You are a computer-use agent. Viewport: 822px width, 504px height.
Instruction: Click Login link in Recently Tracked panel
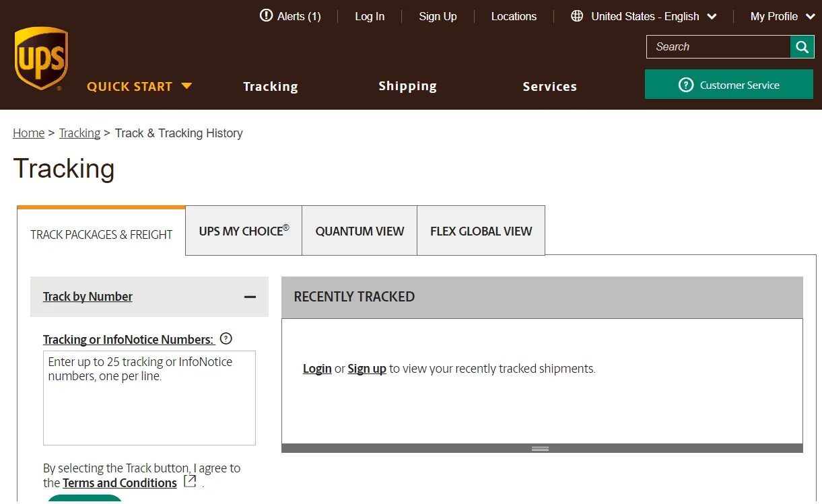317,369
